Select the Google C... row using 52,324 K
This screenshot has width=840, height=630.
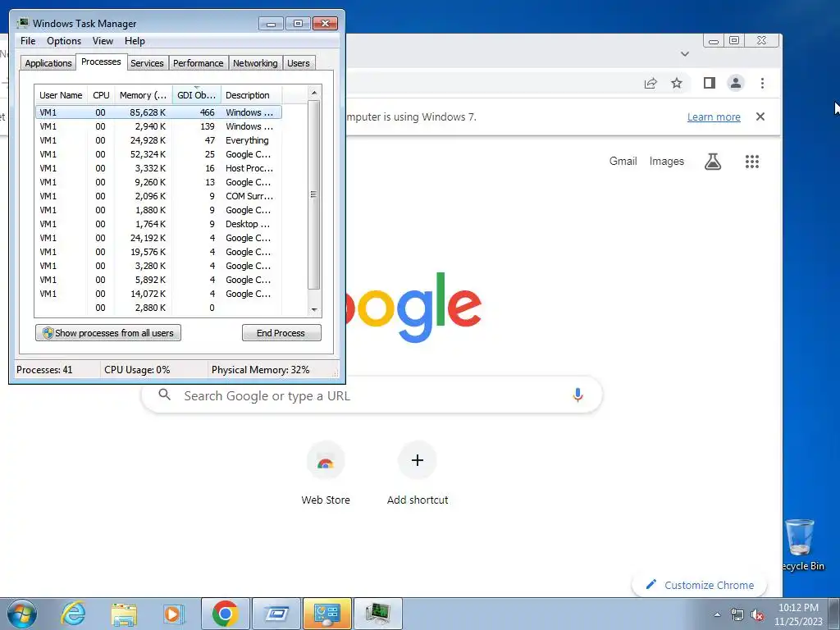pos(158,154)
